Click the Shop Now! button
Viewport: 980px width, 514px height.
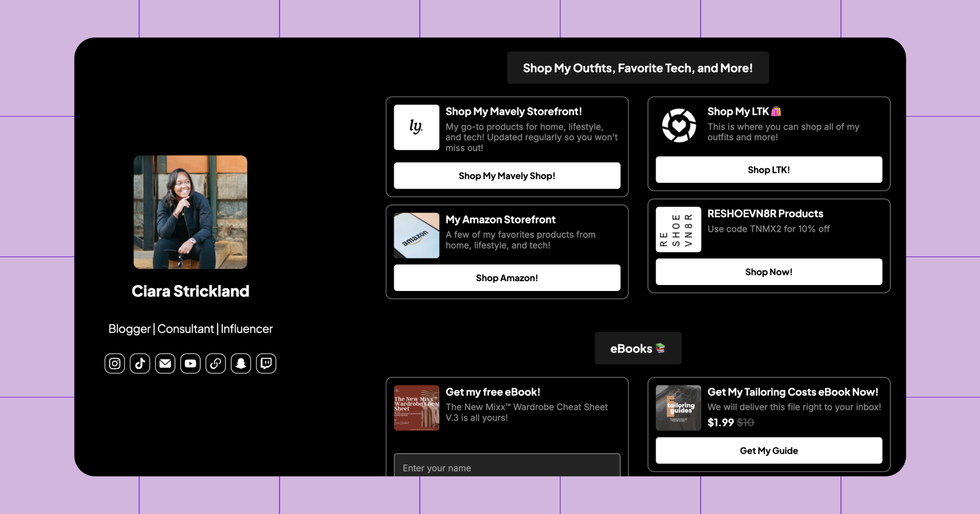point(769,272)
